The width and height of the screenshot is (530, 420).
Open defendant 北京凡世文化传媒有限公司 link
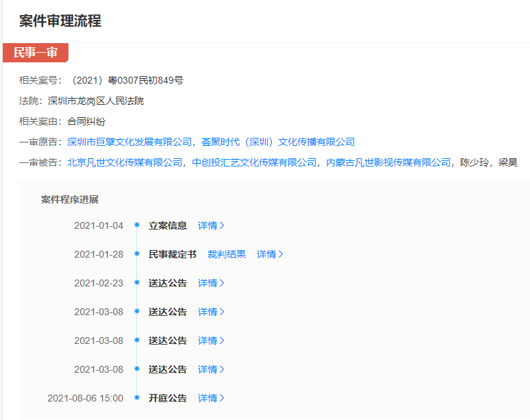[x=125, y=162]
